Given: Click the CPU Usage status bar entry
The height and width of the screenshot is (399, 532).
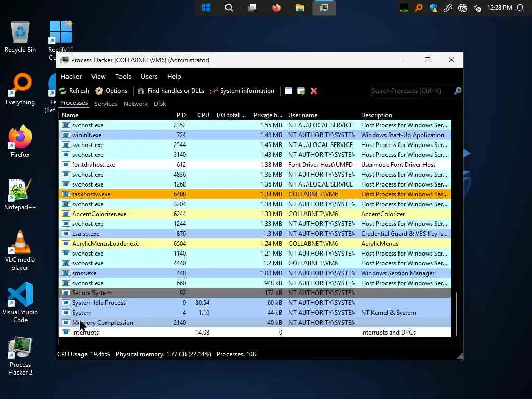Looking at the screenshot, I should pyautogui.click(x=84, y=354).
